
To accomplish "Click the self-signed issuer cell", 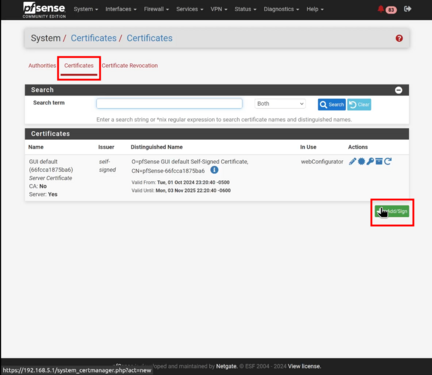I will pos(107,166).
